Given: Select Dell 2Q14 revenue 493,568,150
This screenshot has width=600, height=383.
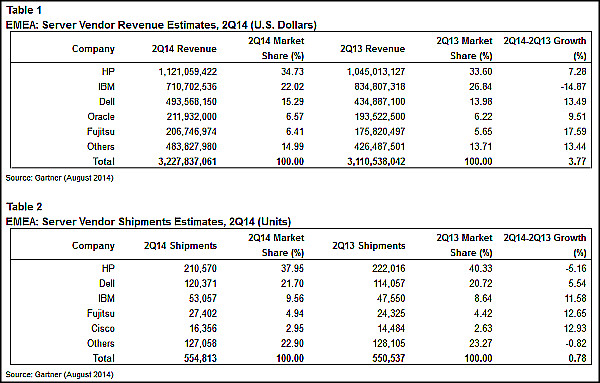Looking at the screenshot, I should pyautogui.click(x=191, y=101).
